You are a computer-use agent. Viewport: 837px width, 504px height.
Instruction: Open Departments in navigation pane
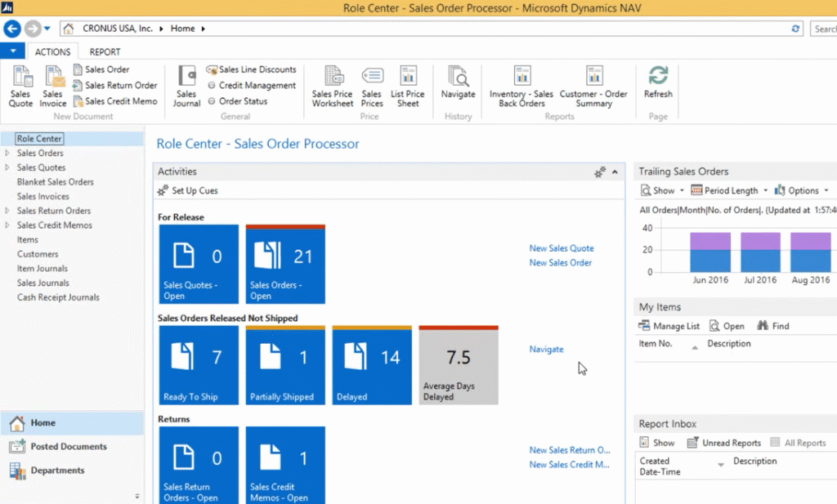click(x=72, y=471)
